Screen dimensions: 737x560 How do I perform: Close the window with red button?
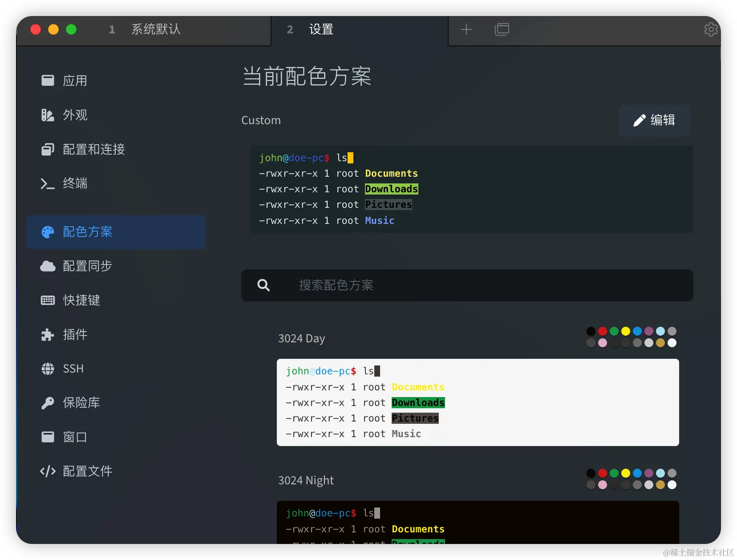(36, 29)
